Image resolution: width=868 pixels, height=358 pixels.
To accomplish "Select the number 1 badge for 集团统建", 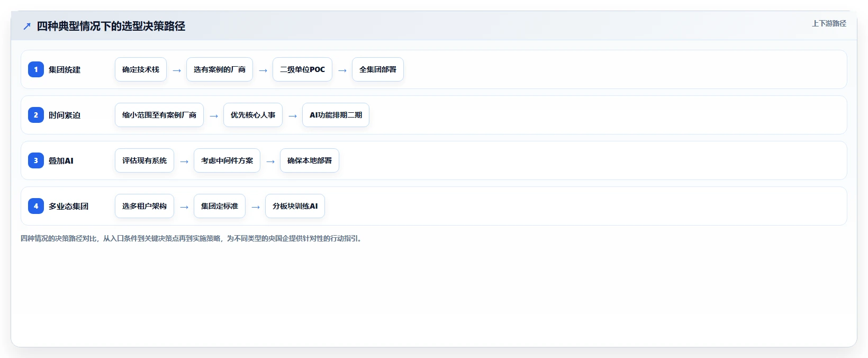I will (x=36, y=69).
